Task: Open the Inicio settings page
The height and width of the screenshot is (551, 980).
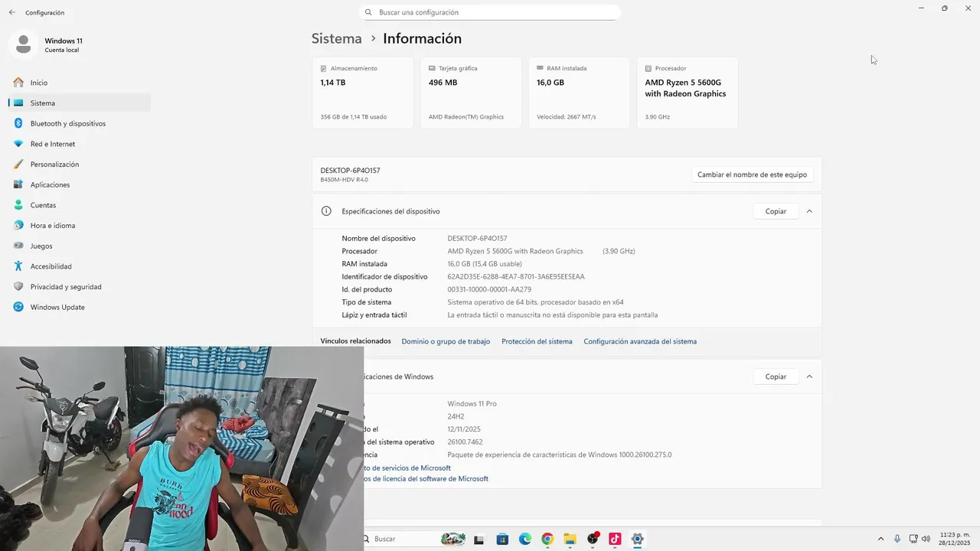Action: tap(80, 83)
